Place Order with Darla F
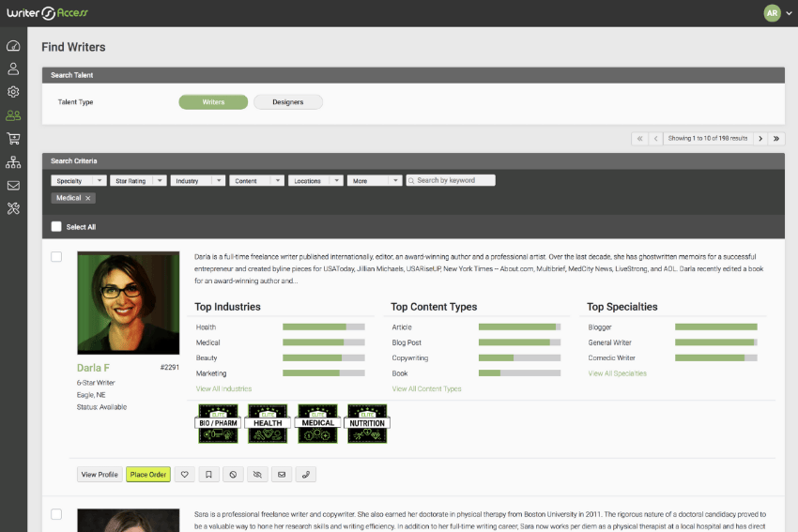The image size is (798, 532). (x=148, y=475)
